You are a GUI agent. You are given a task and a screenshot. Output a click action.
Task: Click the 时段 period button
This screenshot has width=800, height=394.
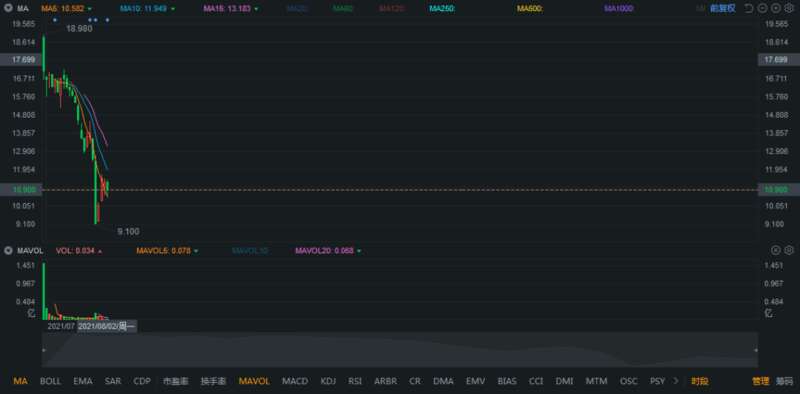pos(699,381)
